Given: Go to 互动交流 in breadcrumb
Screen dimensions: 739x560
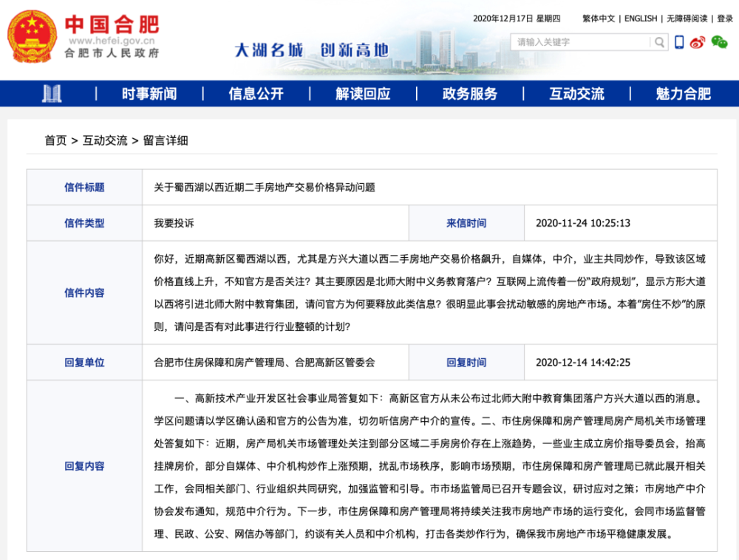Looking at the screenshot, I should [105, 140].
